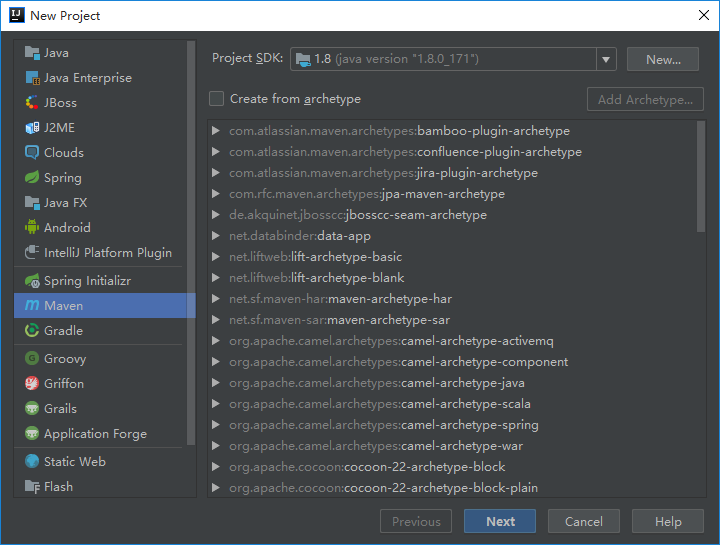Screen dimensions: 720x545
Task: Click the Add Archetype... button
Action: click(645, 99)
